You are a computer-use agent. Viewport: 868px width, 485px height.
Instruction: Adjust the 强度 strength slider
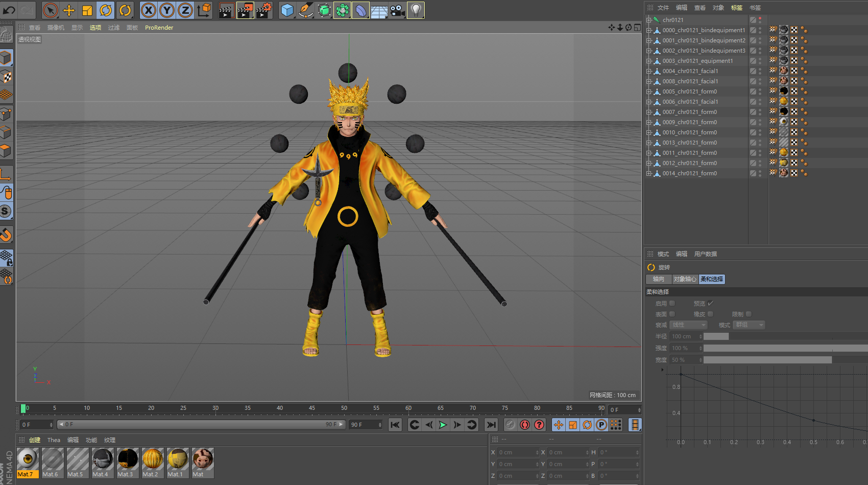[x=785, y=348]
